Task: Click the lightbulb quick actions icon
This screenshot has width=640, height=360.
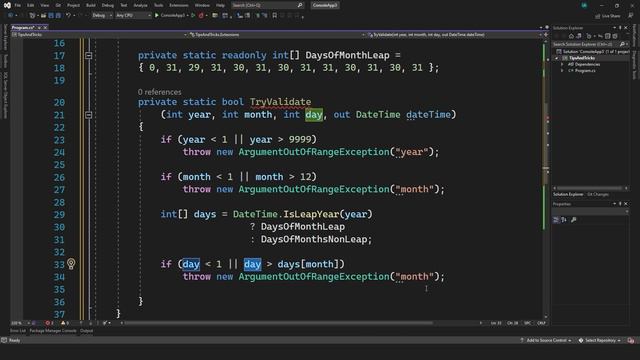Action: 71,264
